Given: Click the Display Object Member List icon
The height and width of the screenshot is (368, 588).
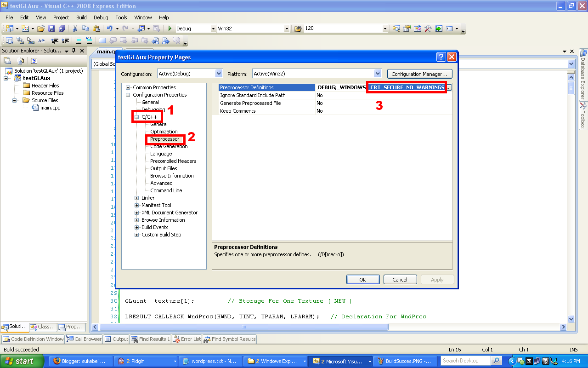Looking at the screenshot, I should pyautogui.click(x=9, y=40).
